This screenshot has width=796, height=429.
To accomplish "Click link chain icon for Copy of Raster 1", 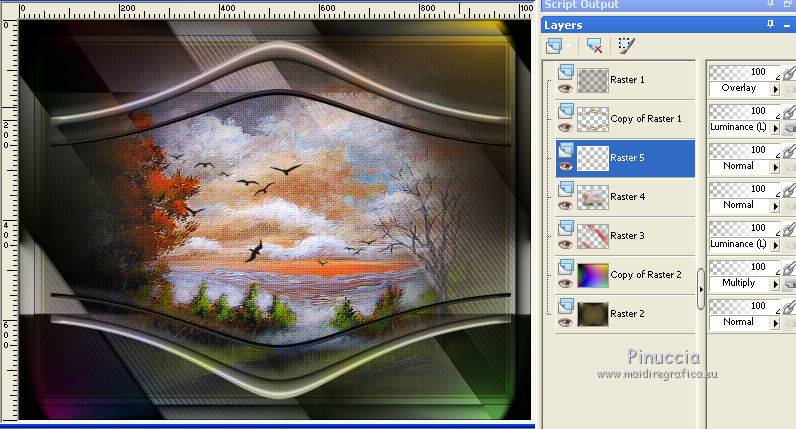I will (789, 112).
